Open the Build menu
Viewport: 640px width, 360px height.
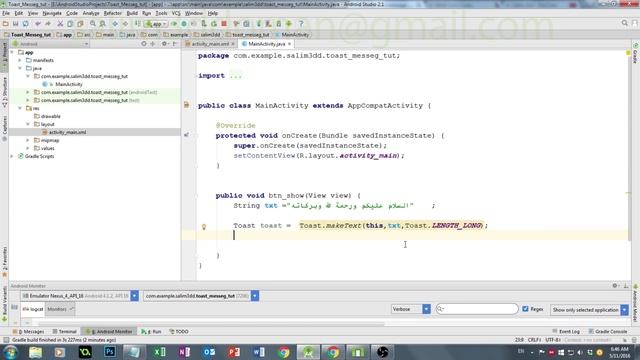(132, 13)
